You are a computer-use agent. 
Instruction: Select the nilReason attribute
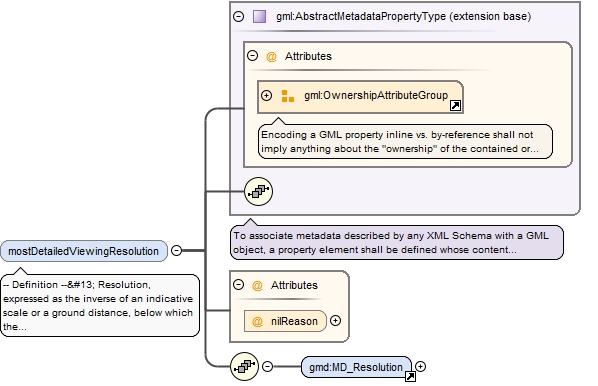[x=285, y=321]
